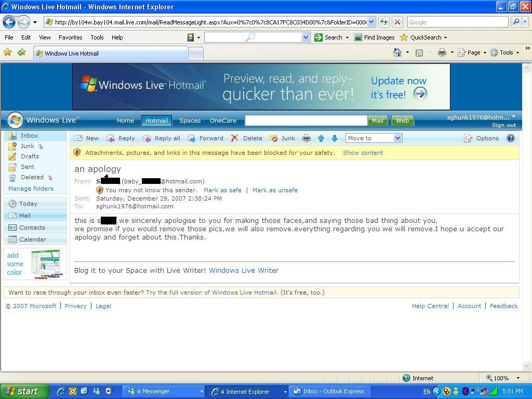Go to previous message with up arrow
532x399 pixels.
[321, 138]
